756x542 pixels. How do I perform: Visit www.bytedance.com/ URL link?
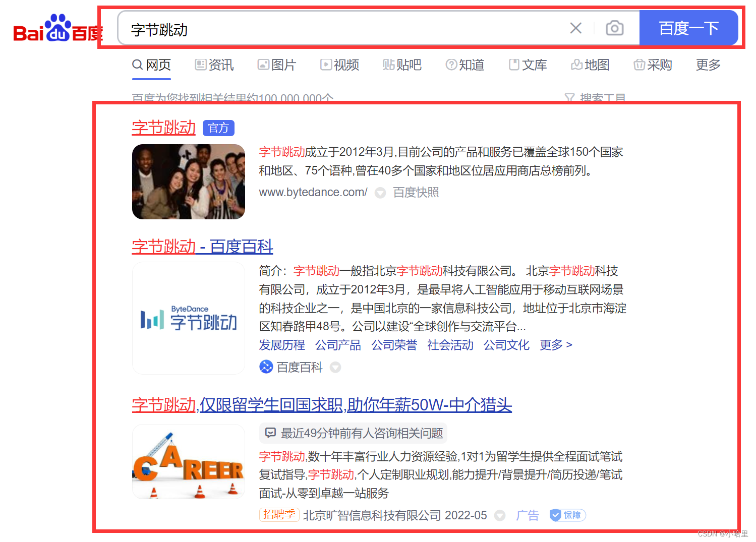click(x=313, y=193)
